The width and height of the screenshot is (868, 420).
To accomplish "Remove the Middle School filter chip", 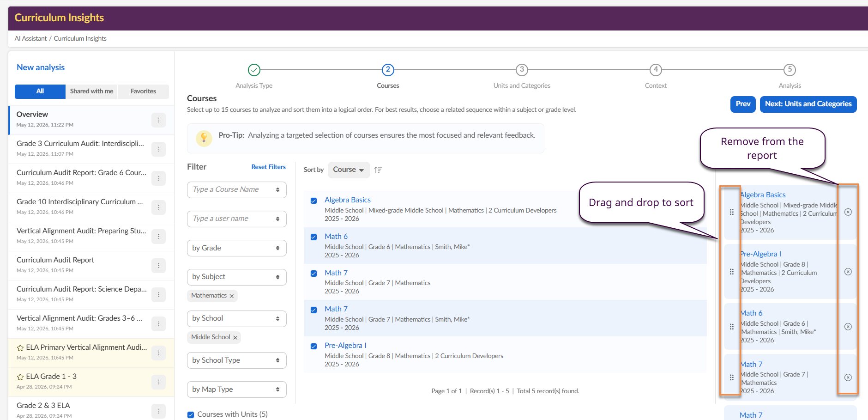I will pos(235,337).
